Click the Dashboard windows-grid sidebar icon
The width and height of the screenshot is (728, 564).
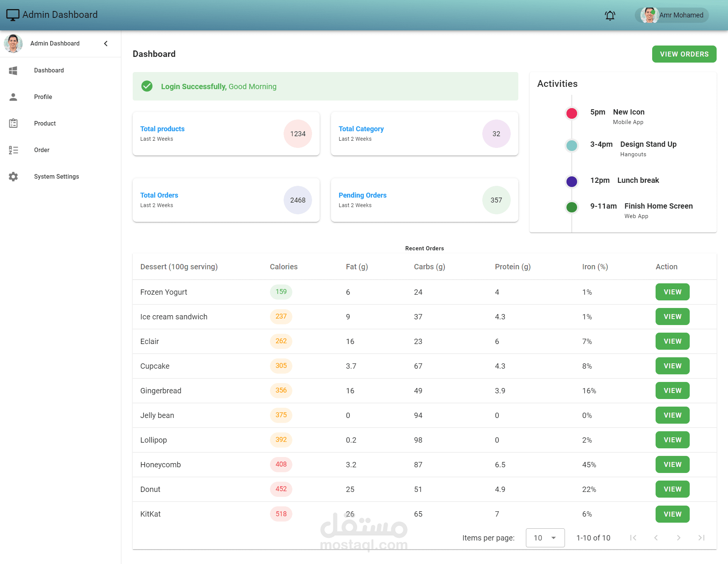13,71
